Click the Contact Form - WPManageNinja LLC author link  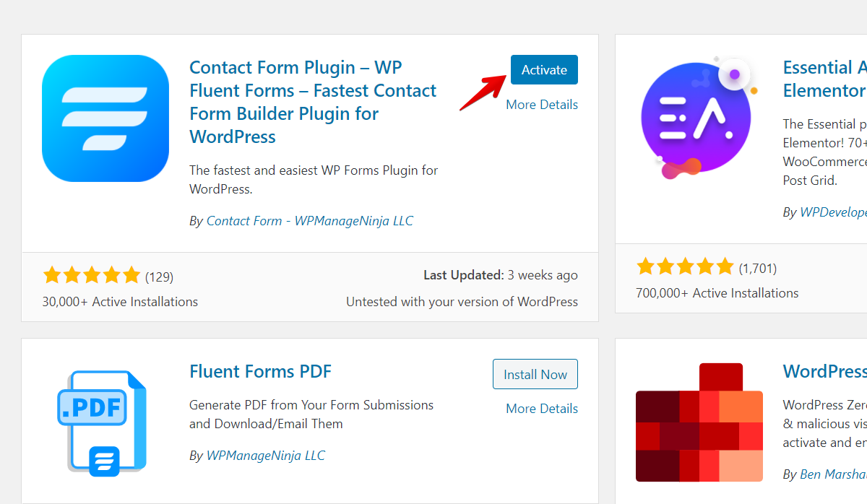tap(309, 220)
